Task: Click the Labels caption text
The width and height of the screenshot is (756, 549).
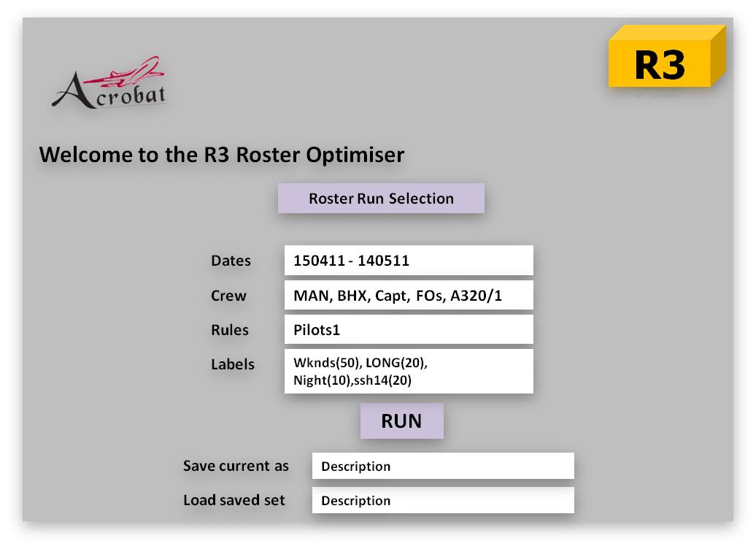Action: click(233, 364)
